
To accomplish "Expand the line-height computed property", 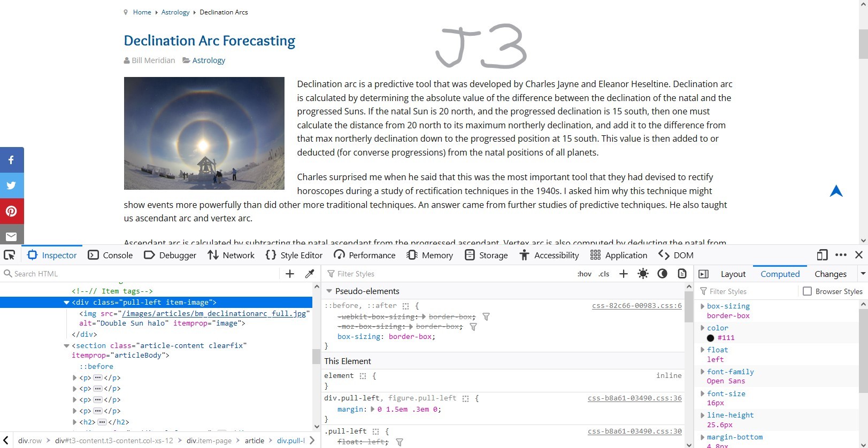I will [x=703, y=415].
